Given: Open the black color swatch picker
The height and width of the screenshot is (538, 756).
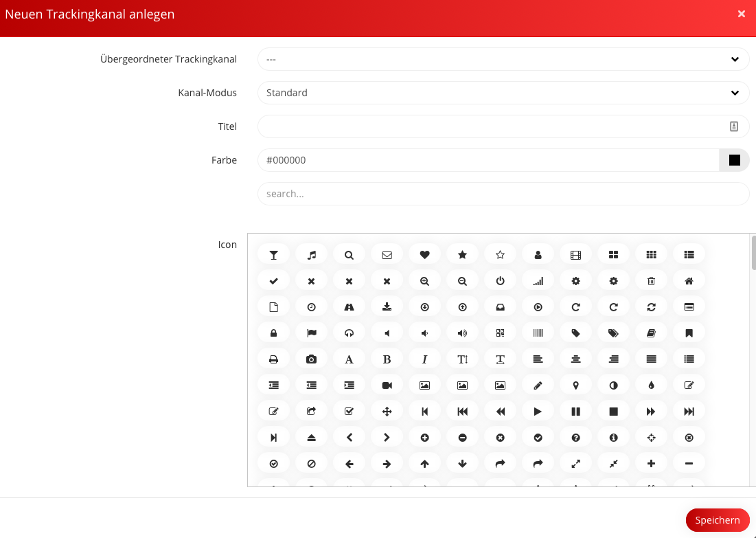Looking at the screenshot, I should pyautogui.click(x=734, y=160).
